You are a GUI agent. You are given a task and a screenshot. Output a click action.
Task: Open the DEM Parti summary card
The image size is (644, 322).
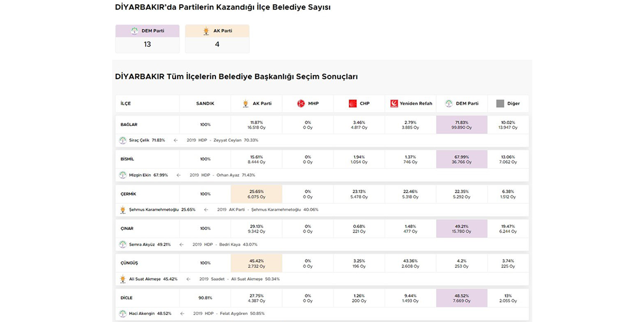[x=147, y=38]
